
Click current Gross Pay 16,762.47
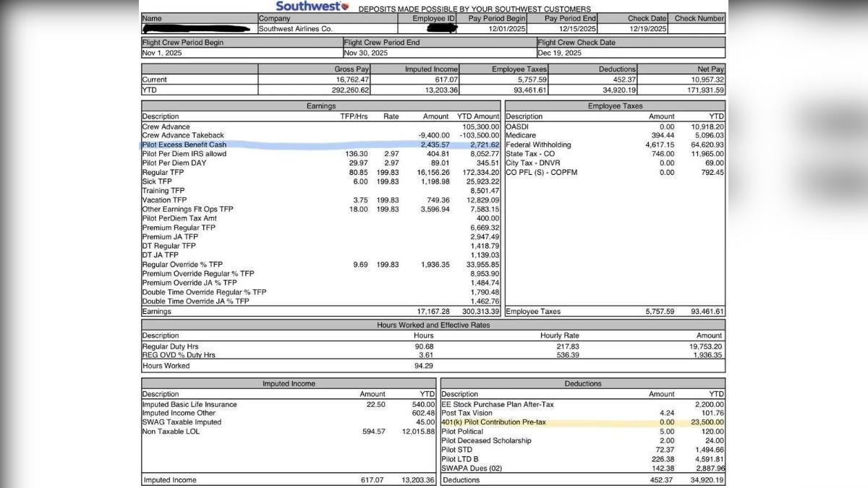tap(352, 80)
